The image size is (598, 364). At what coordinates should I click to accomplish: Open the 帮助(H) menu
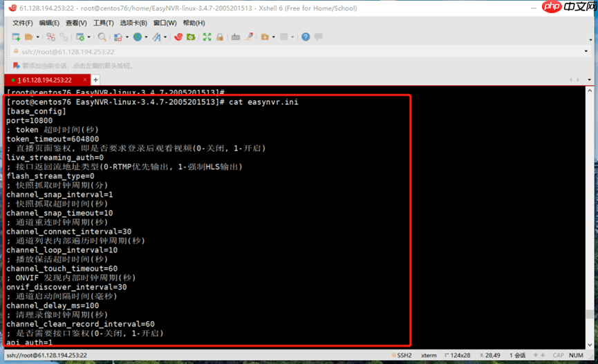(x=194, y=23)
